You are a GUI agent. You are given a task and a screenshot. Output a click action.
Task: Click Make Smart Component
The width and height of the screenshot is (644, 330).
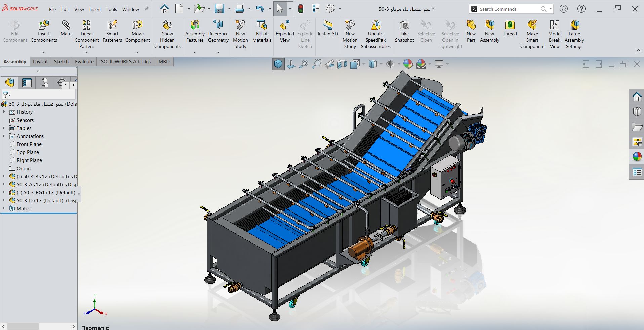click(x=532, y=34)
